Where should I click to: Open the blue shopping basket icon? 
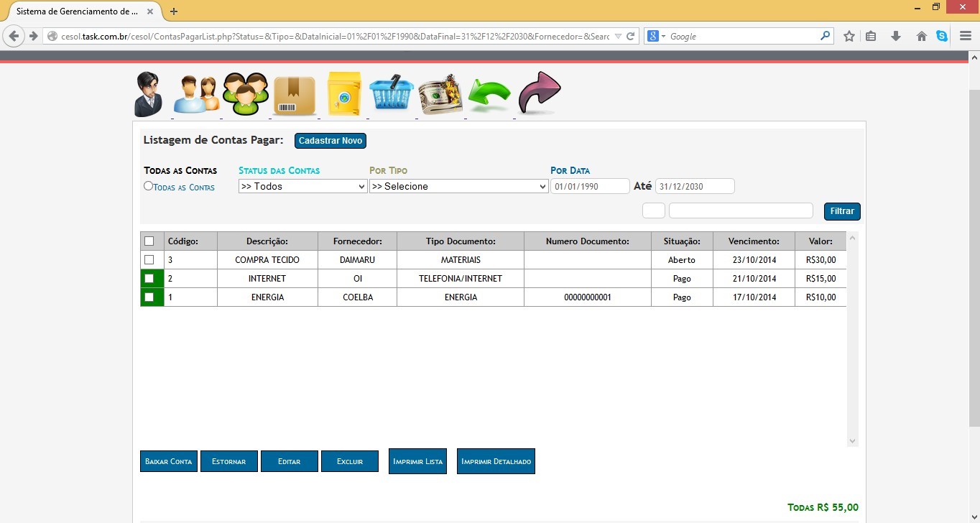click(x=392, y=94)
